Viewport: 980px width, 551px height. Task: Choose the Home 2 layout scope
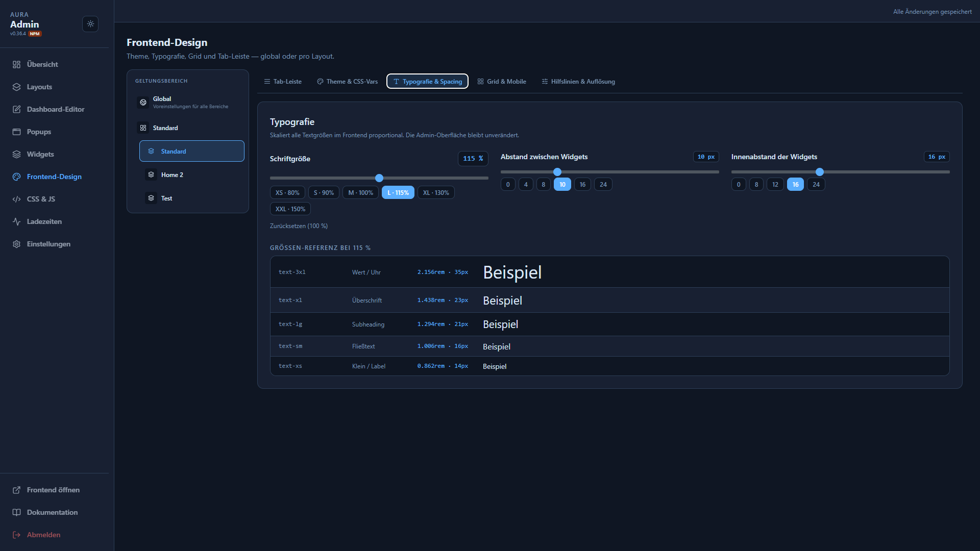click(192, 174)
